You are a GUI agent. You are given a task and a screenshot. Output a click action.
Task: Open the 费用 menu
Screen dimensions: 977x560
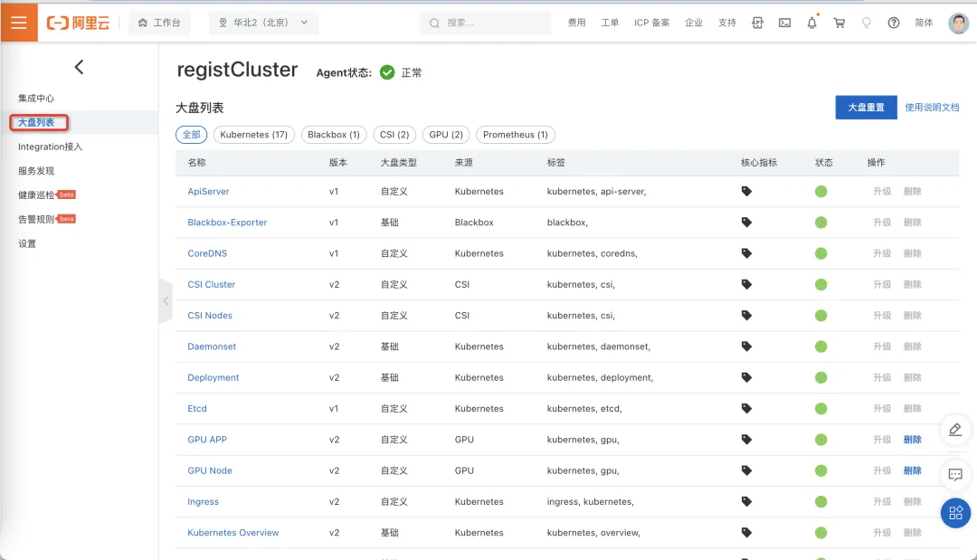point(576,23)
